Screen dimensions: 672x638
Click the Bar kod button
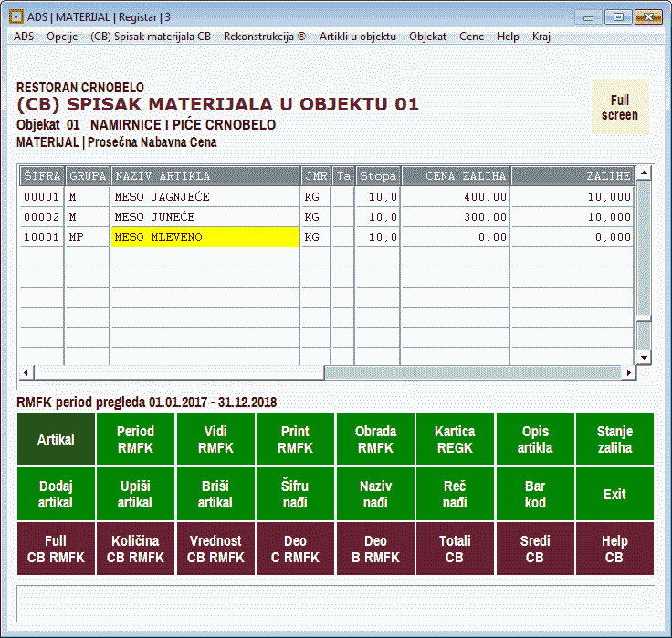[x=535, y=494]
